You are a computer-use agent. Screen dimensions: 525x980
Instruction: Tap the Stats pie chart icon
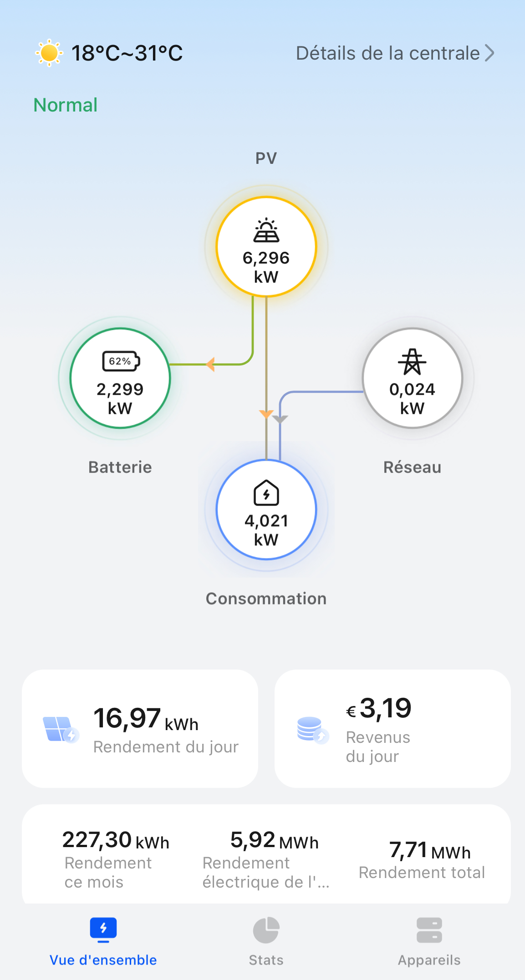266,930
